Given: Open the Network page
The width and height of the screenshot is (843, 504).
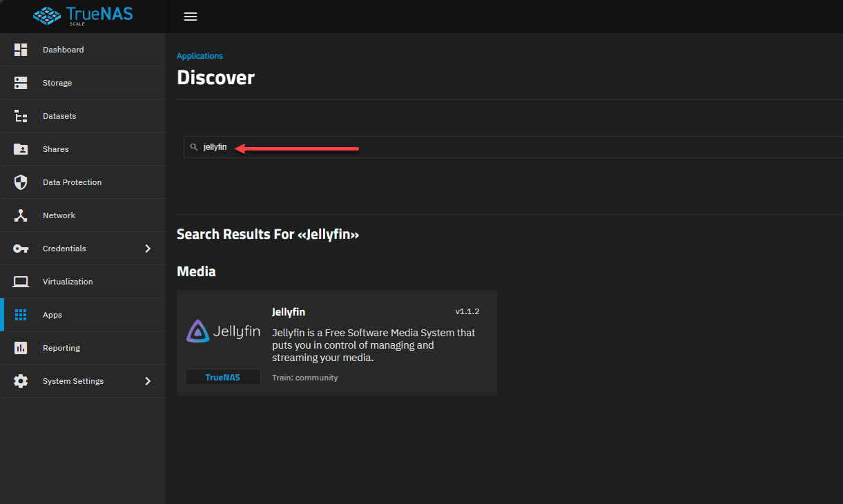Looking at the screenshot, I should tap(83, 215).
